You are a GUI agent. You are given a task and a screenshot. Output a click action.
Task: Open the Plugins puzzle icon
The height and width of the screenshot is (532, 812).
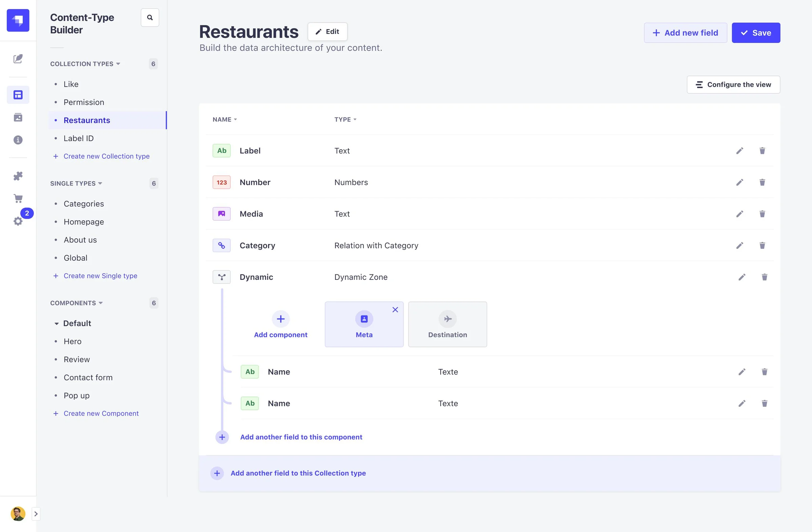pos(18,176)
